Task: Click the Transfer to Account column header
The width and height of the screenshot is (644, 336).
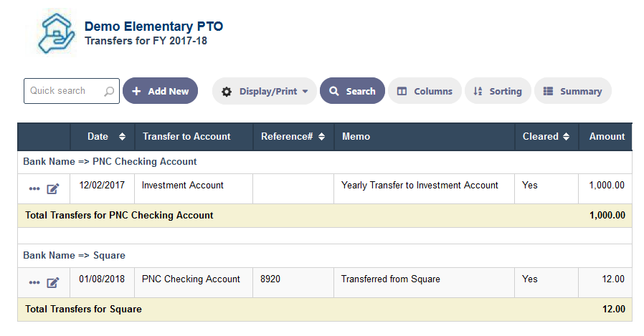Action: click(186, 137)
